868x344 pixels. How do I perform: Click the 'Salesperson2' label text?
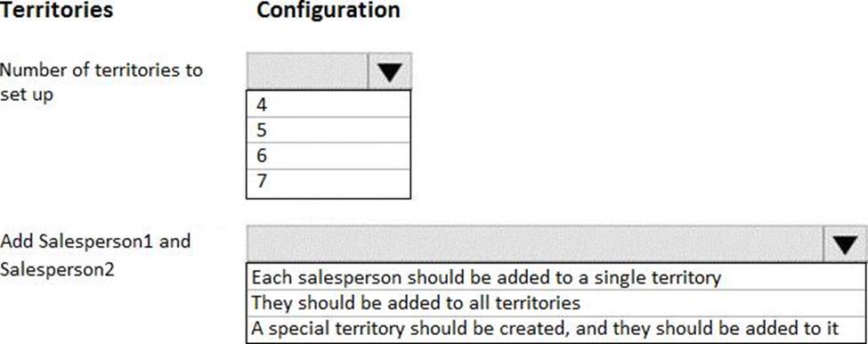(x=58, y=268)
